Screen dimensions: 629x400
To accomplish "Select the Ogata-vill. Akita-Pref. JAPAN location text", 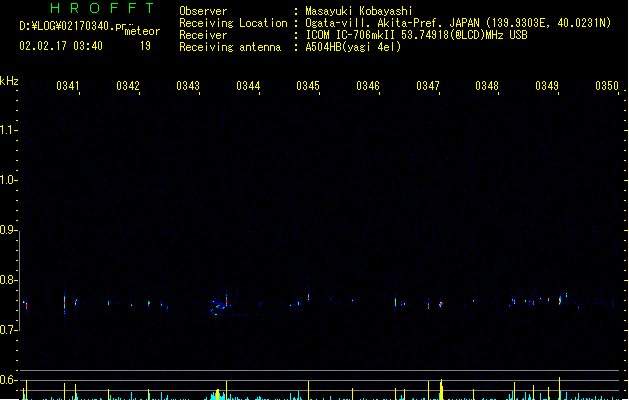I will [x=458, y=23].
